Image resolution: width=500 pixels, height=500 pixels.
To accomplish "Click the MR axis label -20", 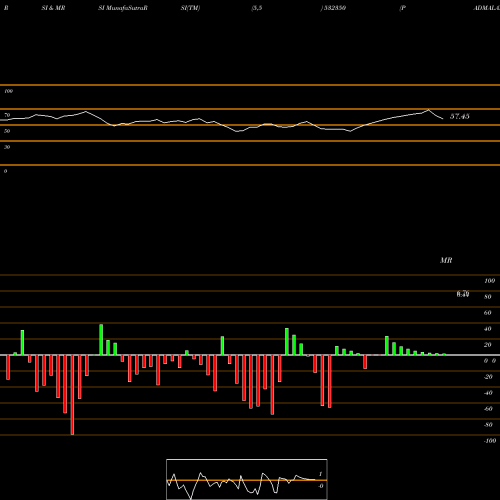I will [x=488, y=377].
